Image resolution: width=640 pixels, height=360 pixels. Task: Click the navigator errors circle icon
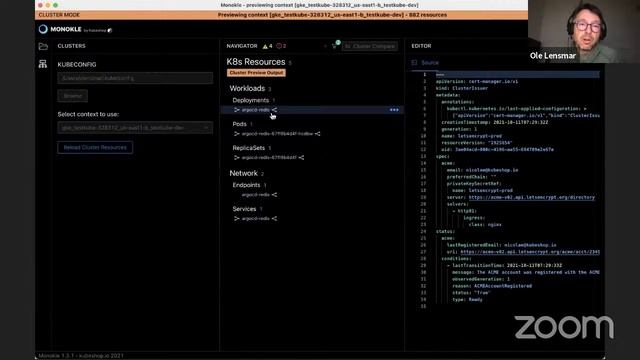[279, 46]
